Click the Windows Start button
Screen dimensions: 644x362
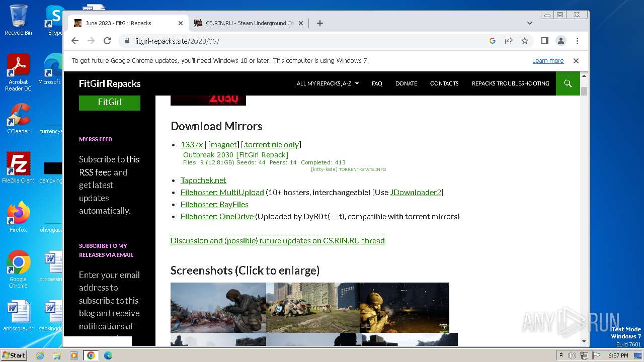pyautogui.click(x=14, y=355)
